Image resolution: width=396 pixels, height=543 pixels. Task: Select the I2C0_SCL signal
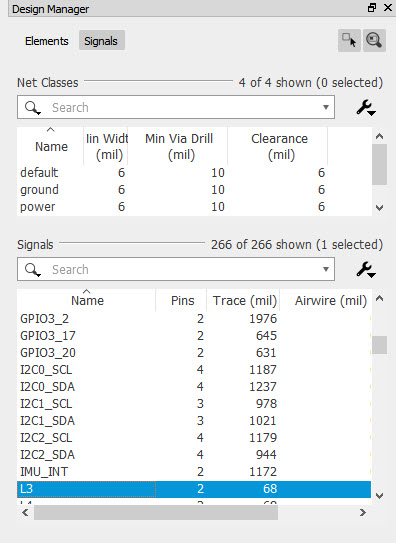[194, 370]
